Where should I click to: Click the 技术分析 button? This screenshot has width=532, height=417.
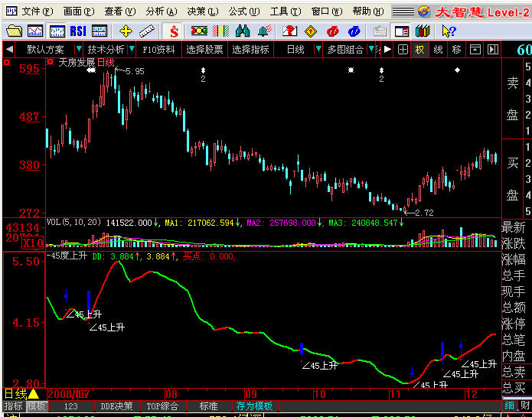pyautogui.click(x=106, y=50)
